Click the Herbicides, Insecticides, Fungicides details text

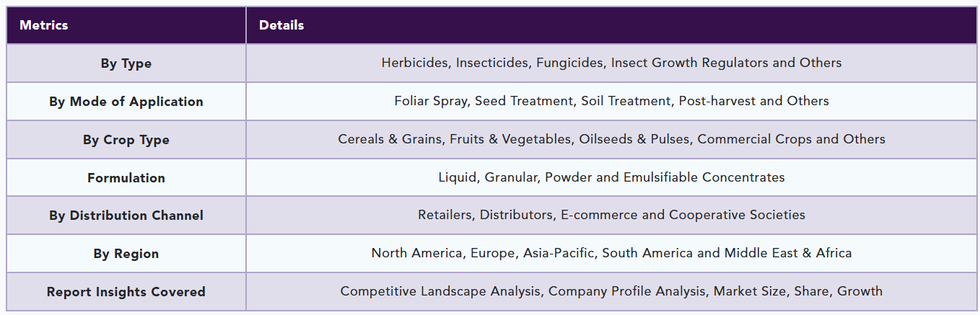click(611, 63)
